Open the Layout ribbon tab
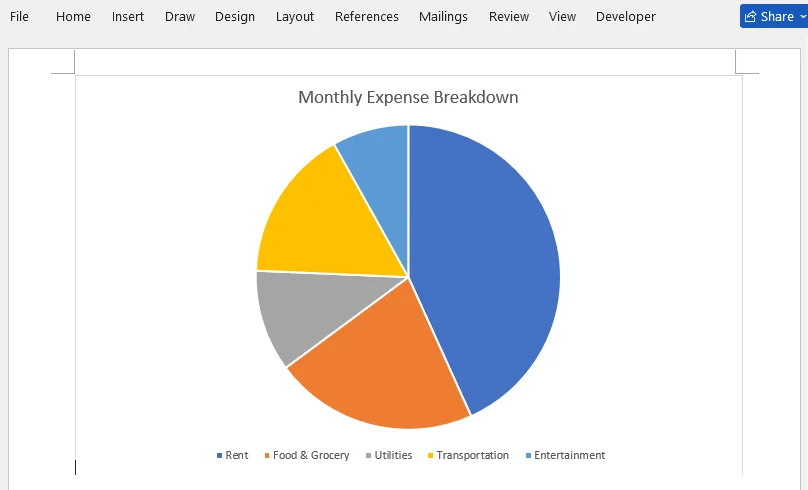 295,16
